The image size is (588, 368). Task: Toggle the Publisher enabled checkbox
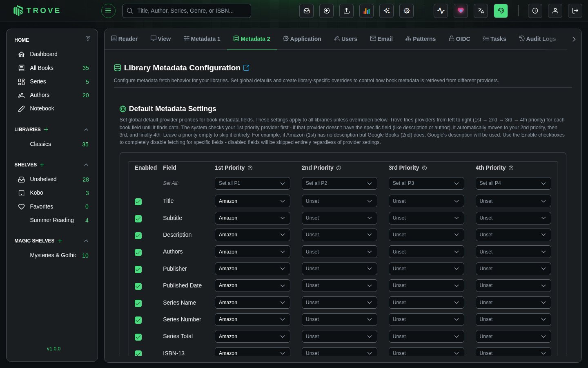tap(138, 269)
